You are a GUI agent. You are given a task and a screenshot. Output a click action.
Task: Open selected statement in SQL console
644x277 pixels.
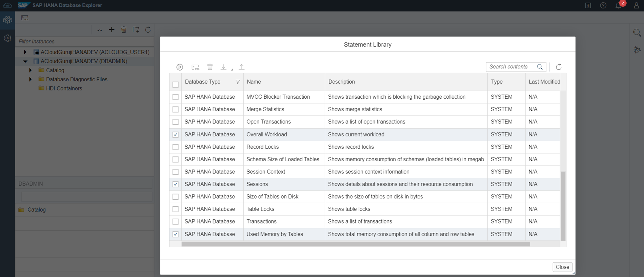[195, 67]
